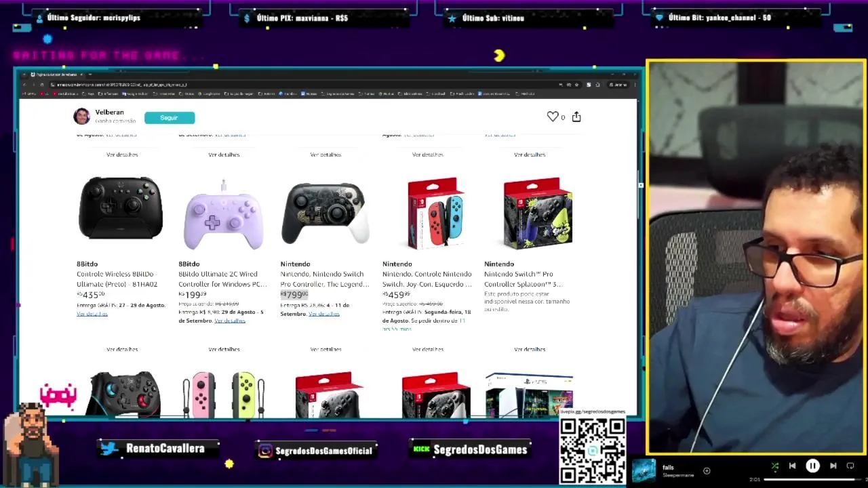
Task: Click the heart favorites icon
Action: click(553, 117)
